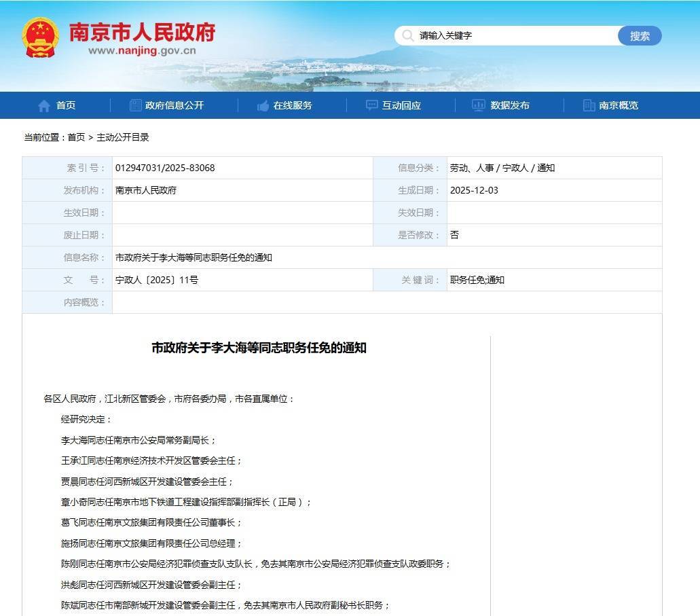The image size is (700, 616).
Task: Select the home icon beside 首页
Action: [x=43, y=105]
